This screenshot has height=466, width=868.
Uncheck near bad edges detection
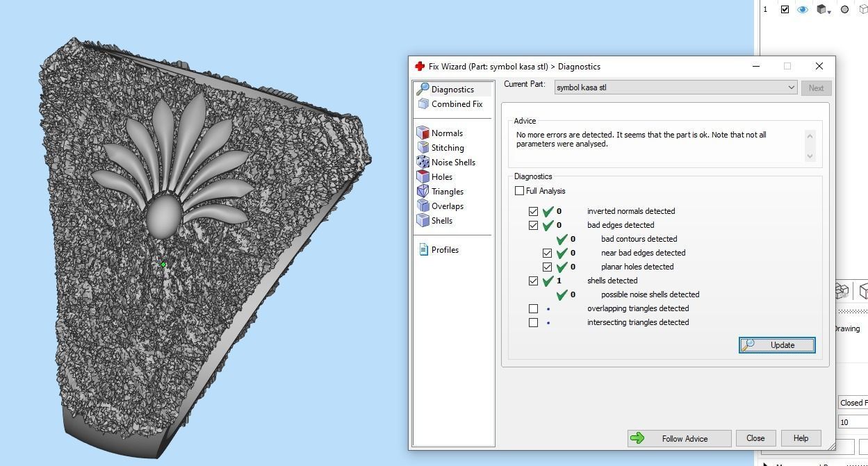tap(547, 253)
